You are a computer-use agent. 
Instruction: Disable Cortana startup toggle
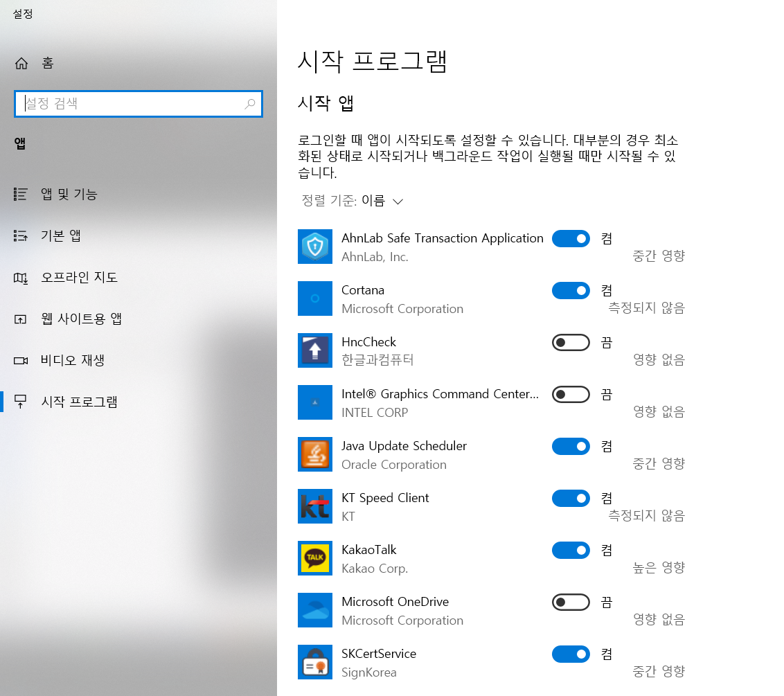[571, 290]
